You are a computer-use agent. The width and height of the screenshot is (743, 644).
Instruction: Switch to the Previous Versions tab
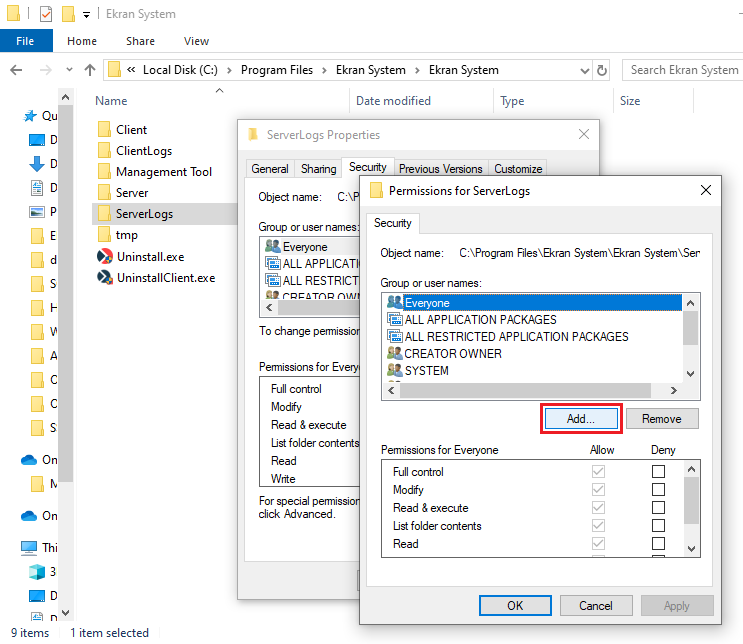[x=441, y=169]
